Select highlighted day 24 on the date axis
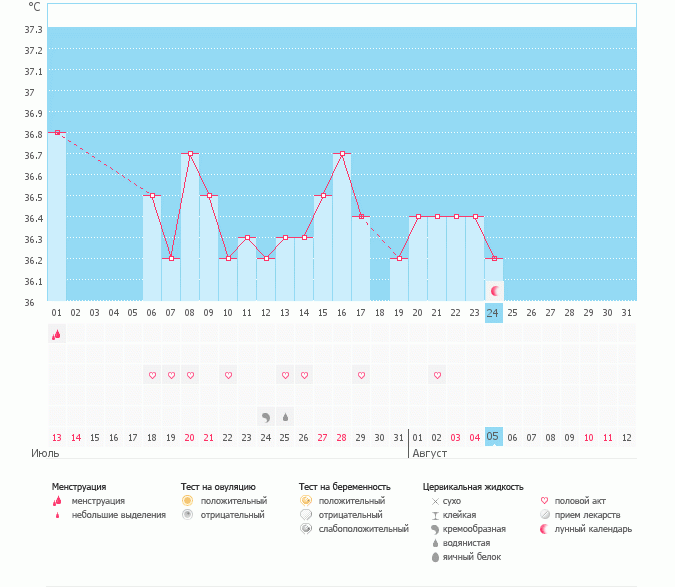The image size is (675, 587). click(493, 313)
